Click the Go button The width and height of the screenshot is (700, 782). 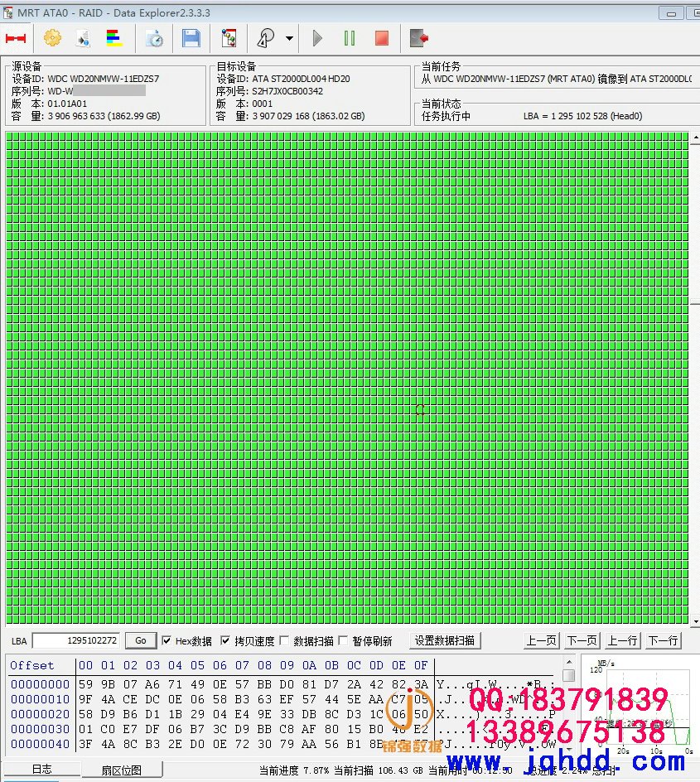pyautogui.click(x=141, y=640)
